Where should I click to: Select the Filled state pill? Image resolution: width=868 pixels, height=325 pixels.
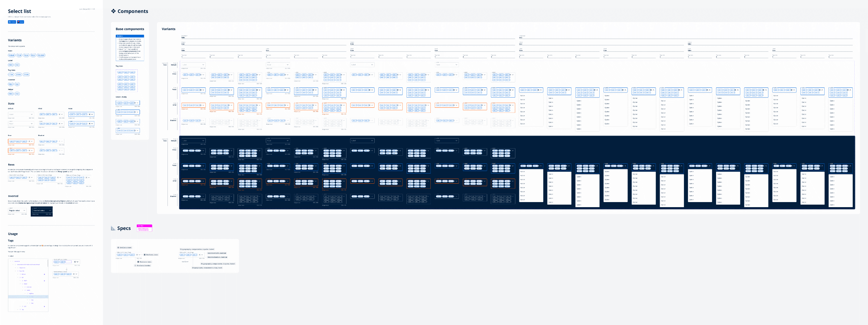19,55
